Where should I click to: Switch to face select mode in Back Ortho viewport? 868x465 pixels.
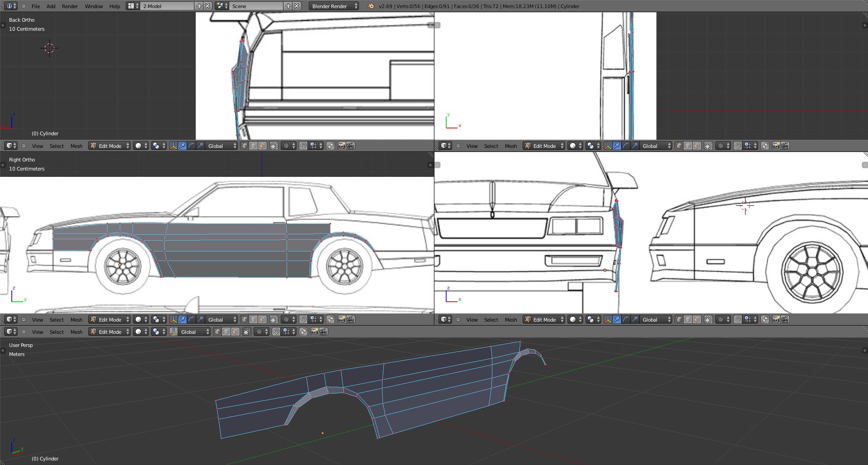262,146
